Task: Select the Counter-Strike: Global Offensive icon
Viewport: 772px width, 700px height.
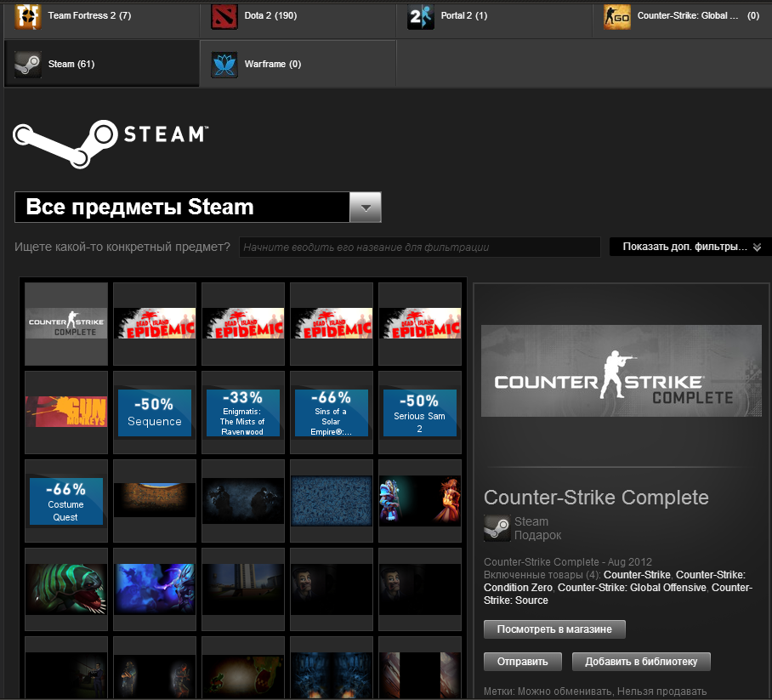Action: click(x=617, y=16)
